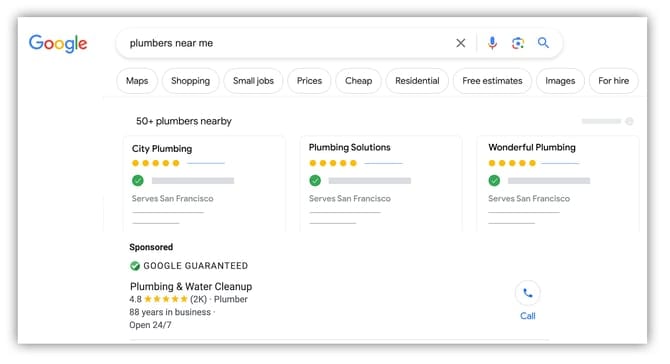The width and height of the screenshot is (670, 364).
Task: Select the Free estimates filter chip
Action: [x=492, y=81]
